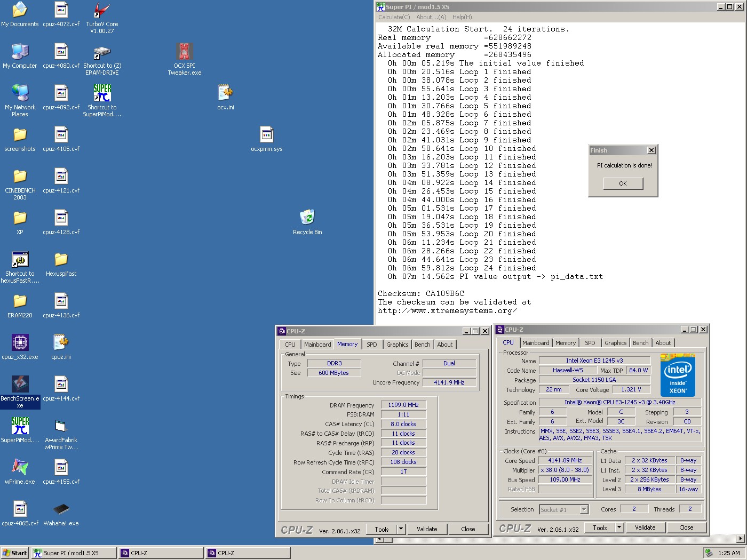Switch to Bench tab in right CPU-Z window
747x560 pixels.
click(641, 343)
